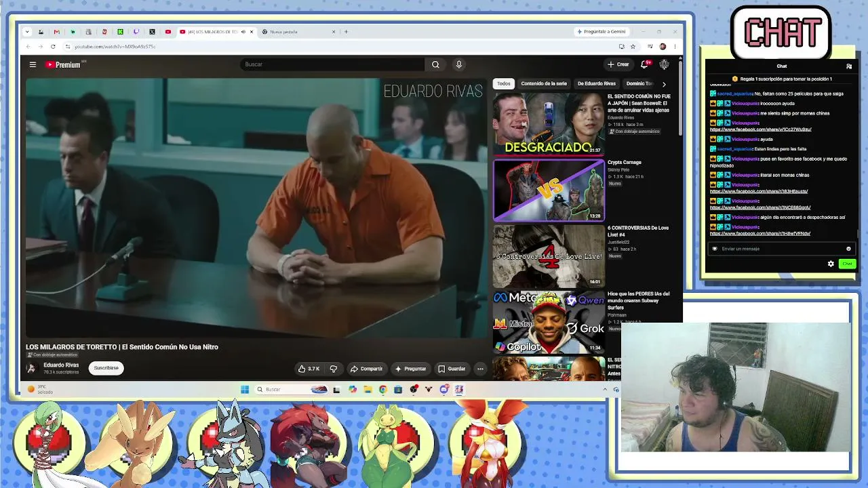
Task: Send message with green Chat button
Action: (847, 264)
